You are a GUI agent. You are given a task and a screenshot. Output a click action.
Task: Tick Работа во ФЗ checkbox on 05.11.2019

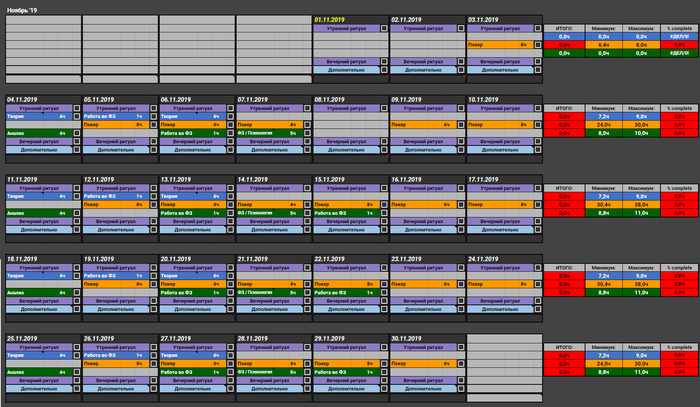point(154,116)
